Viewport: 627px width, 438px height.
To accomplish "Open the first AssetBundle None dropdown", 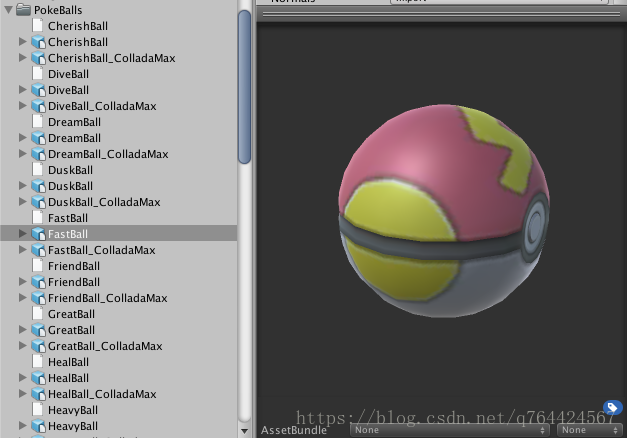I will click(x=450, y=430).
